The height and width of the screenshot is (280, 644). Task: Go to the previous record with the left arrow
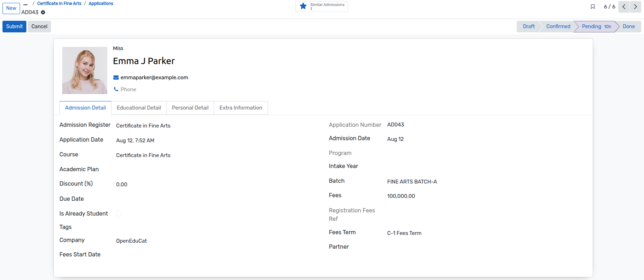[624, 7]
